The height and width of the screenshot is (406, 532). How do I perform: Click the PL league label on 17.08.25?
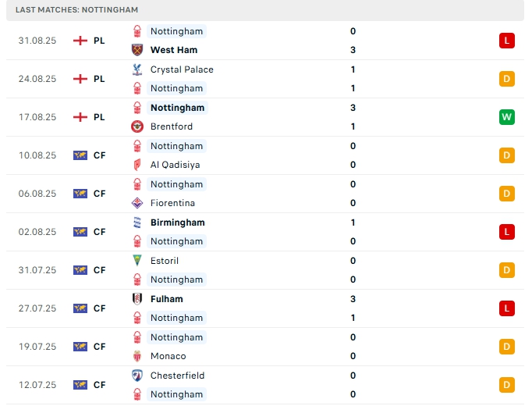(99, 117)
